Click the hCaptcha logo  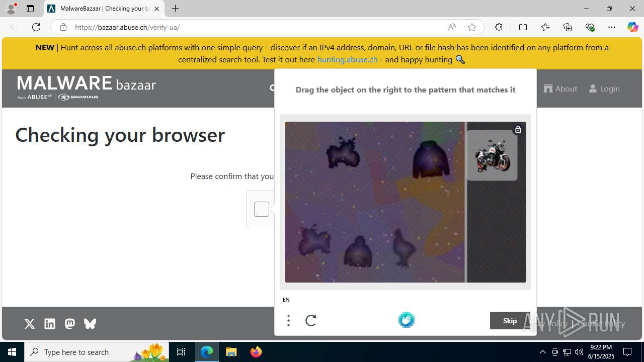[407, 320]
